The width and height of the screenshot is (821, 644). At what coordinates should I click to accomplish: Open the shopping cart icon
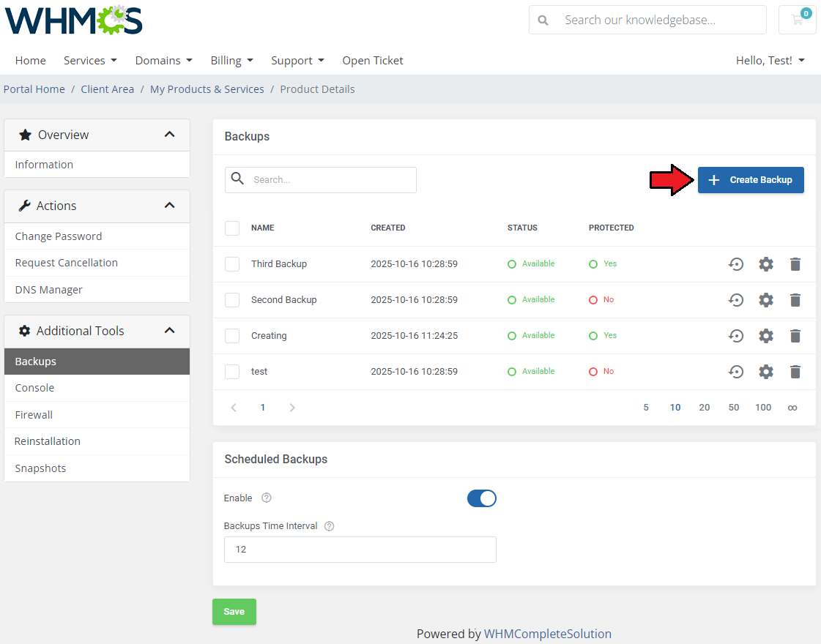click(x=797, y=20)
